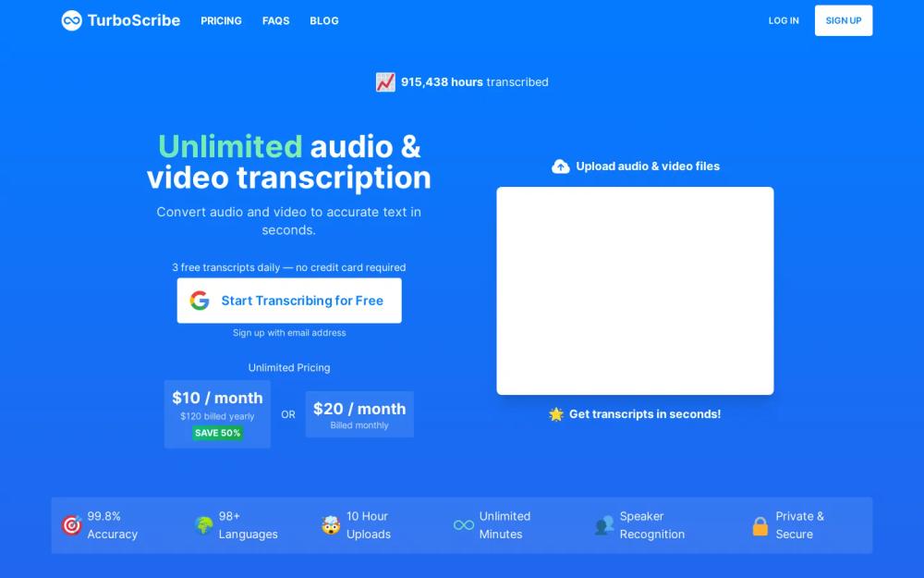Screen dimensions: 924x578
Task: Click the red chart trending icon
Action: pyautogui.click(x=385, y=82)
